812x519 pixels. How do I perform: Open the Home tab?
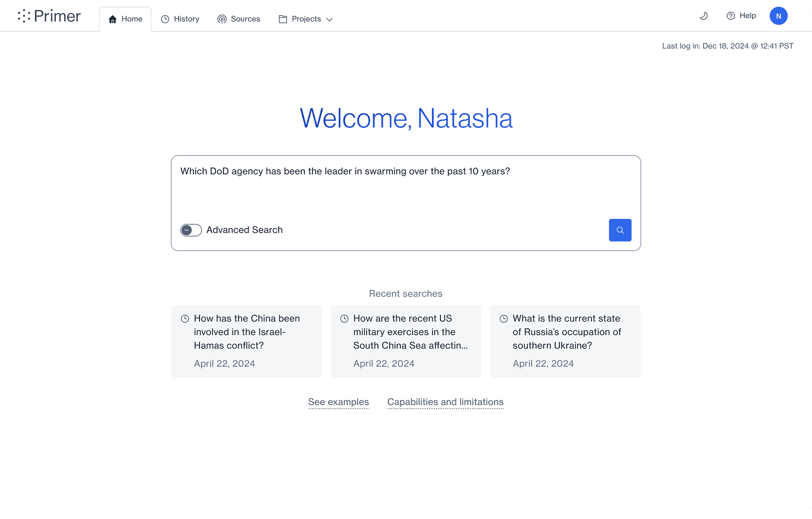pyautogui.click(x=125, y=19)
